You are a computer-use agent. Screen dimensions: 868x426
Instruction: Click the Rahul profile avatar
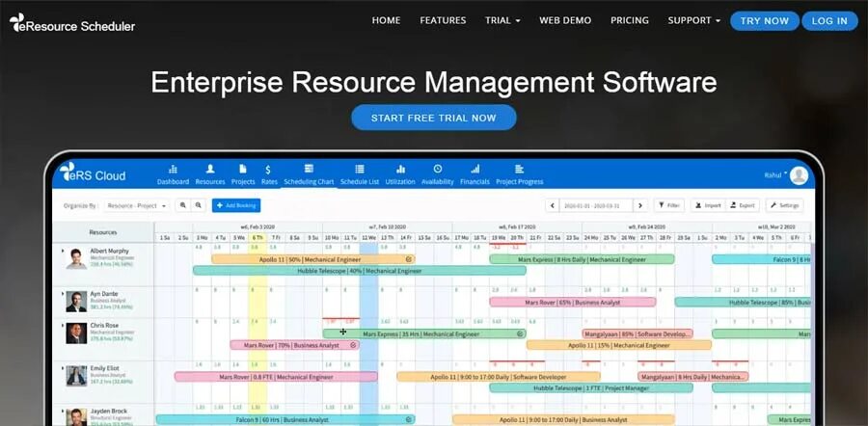(x=799, y=175)
